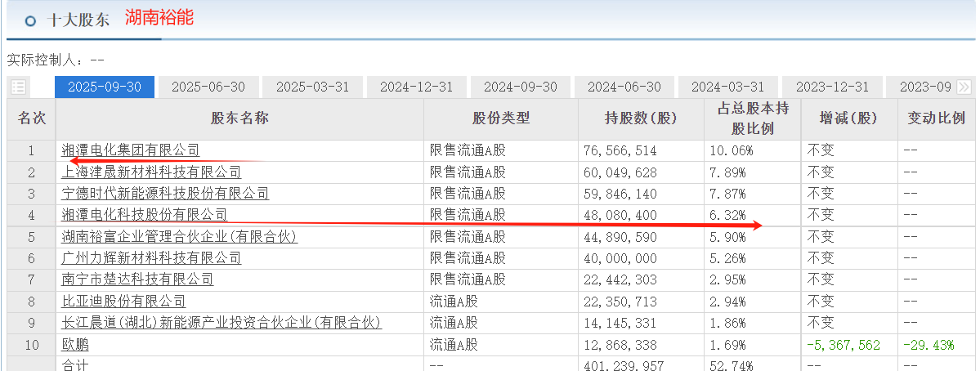The height and width of the screenshot is (371, 980).
Task: Click the 股东名称 column header
Action: (239, 118)
